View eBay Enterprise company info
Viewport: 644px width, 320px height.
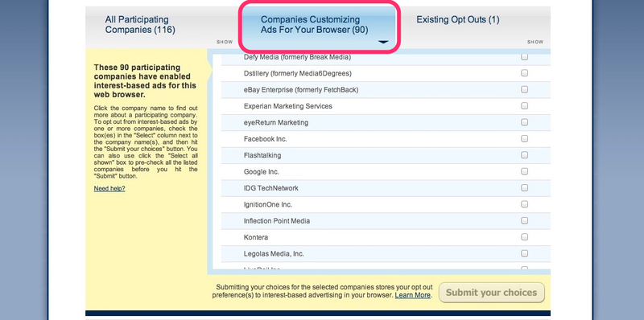pyautogui.click(x=300, y=90)
